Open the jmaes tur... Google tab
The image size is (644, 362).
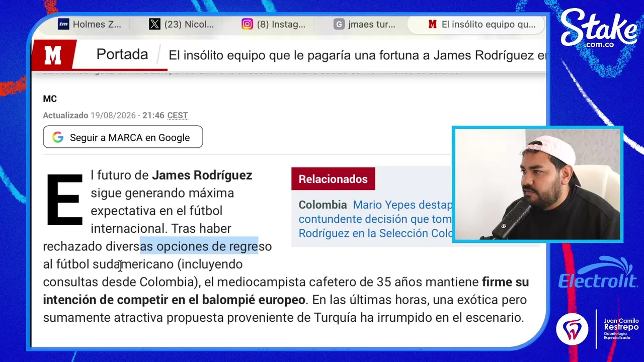(365, 24)
